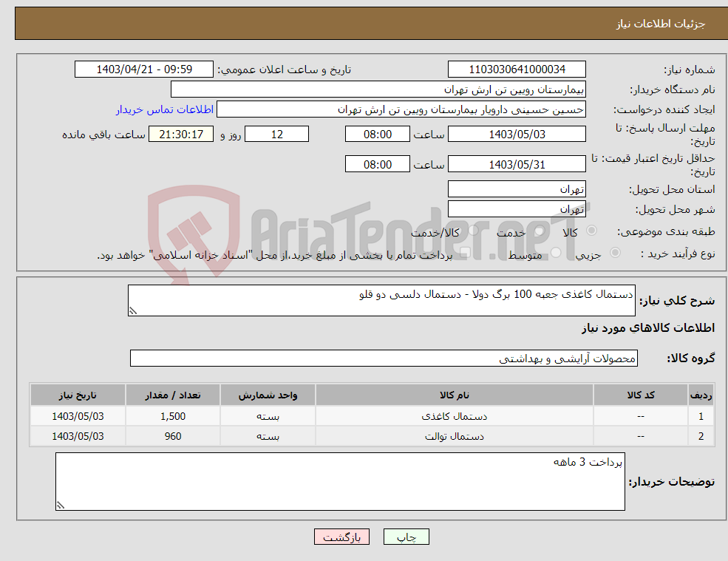This screenshot has width=728, height=561.
Task: Select the کالا/خدمت radio button
Action: pos(473,231)
